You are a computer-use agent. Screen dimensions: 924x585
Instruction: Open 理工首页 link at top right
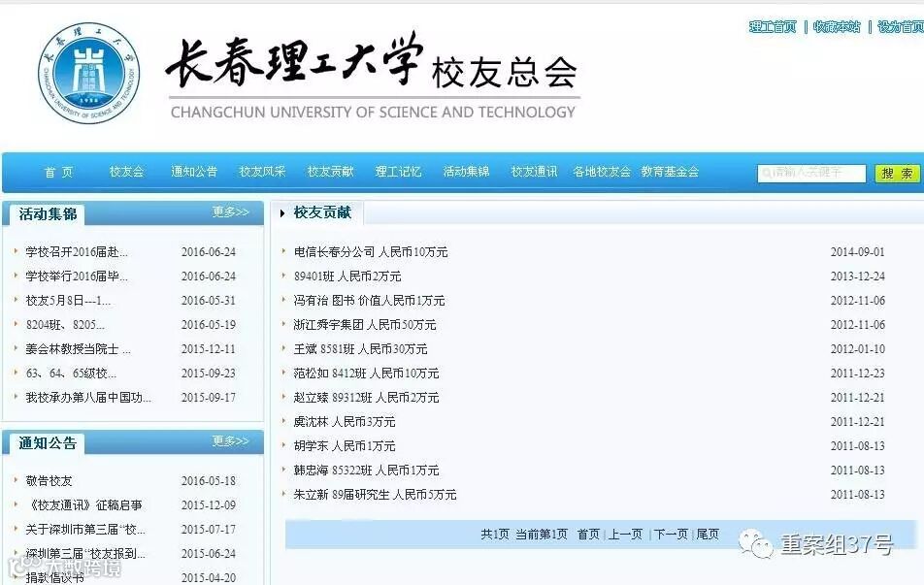pos(773,26)
